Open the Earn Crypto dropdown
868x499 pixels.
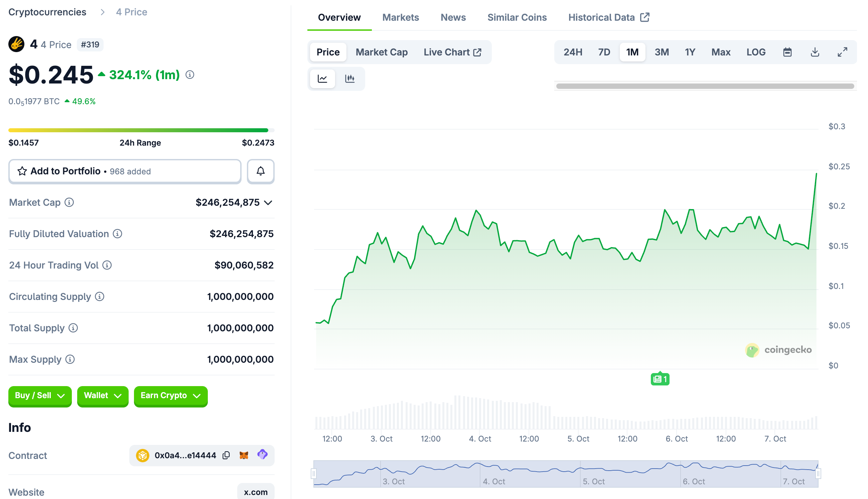[x=170, y=395]
